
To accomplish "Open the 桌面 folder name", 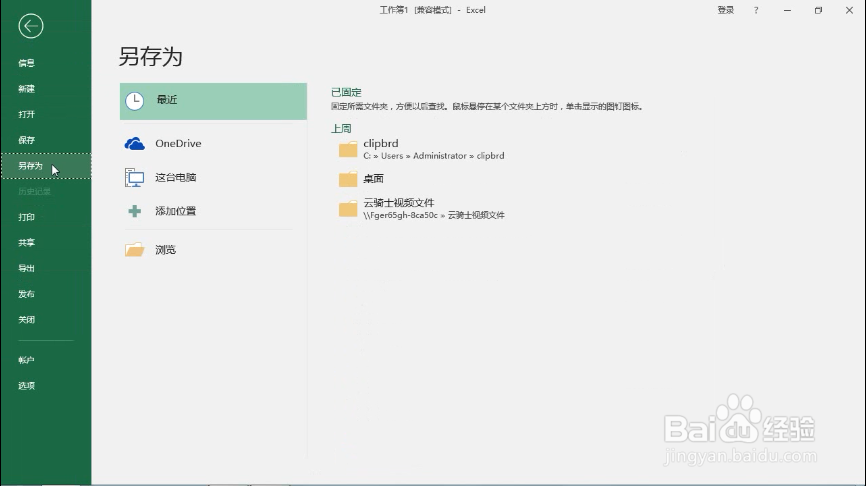I will point(373,178).
